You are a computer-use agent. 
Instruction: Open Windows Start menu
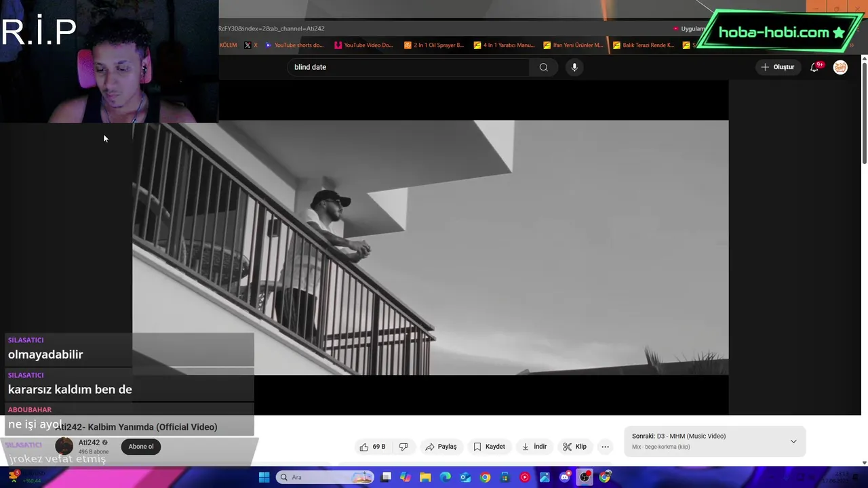pos(264,477)
